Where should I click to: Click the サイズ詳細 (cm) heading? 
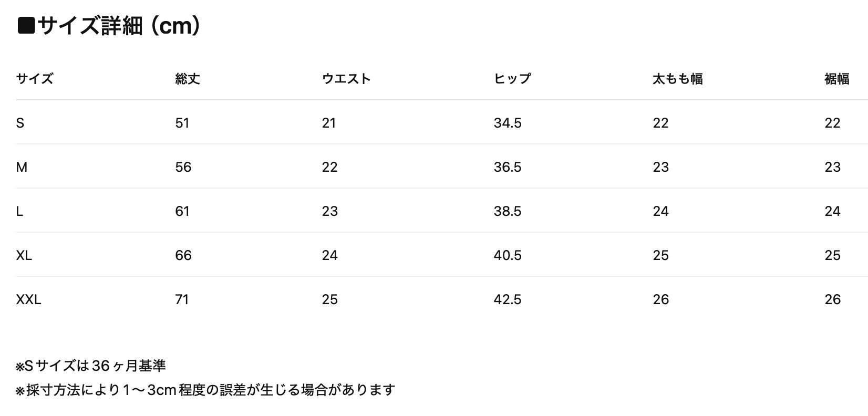pyautogui.click(x=109, y=25)
